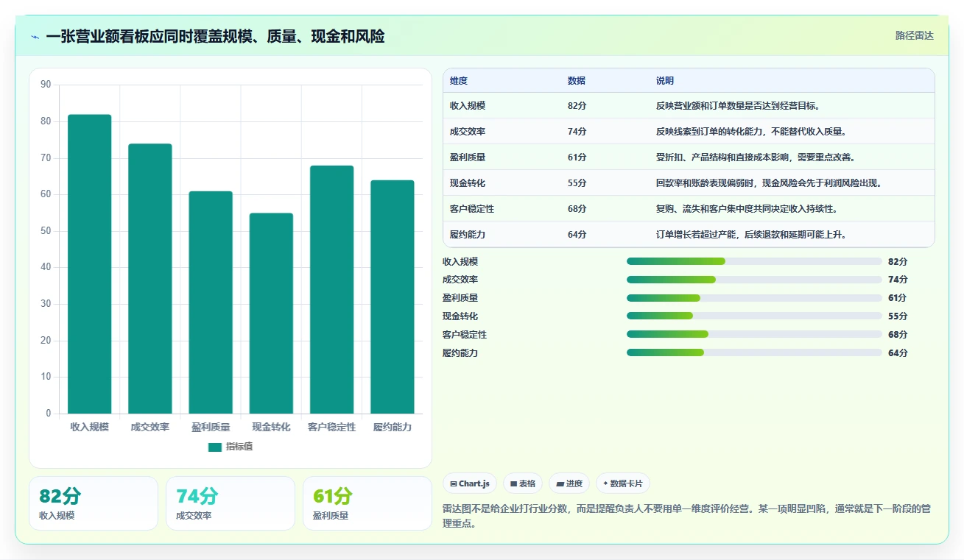Click the 82分 value in table
This screenshot has width=964, height=560.
click(577, 106)
